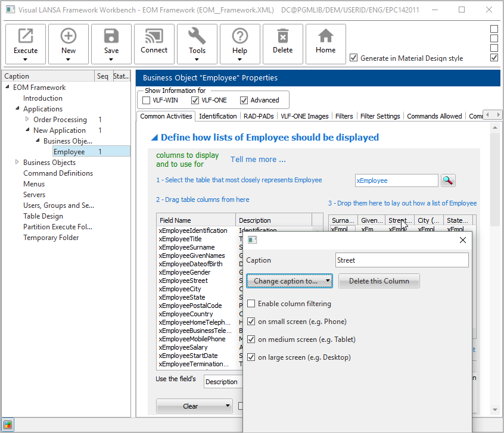
Task: Open the Tools wrench icon
Action: coord(197,37)
